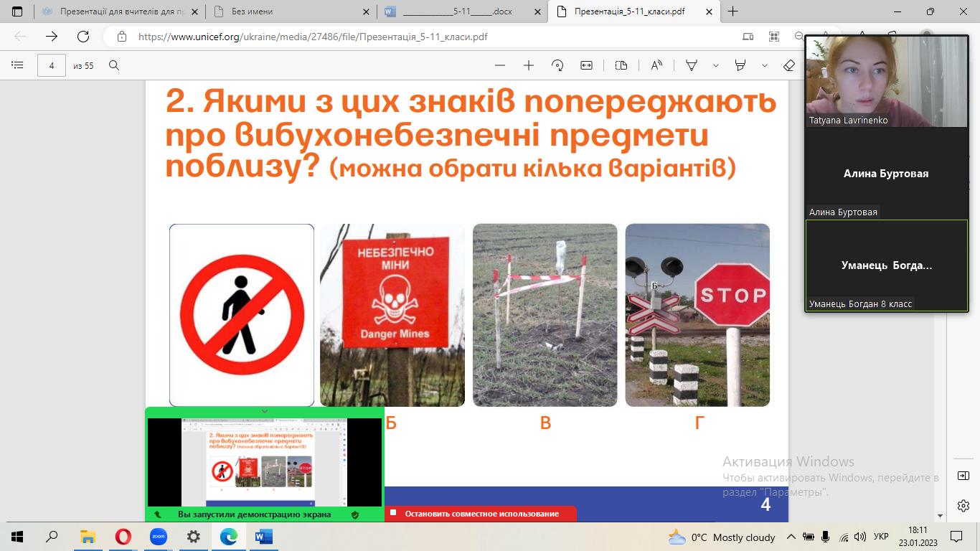The height and width of the screenshot is (551, 980).
Task: Select Tatyana Lavrinenko video tile
Action: [887, 81]
